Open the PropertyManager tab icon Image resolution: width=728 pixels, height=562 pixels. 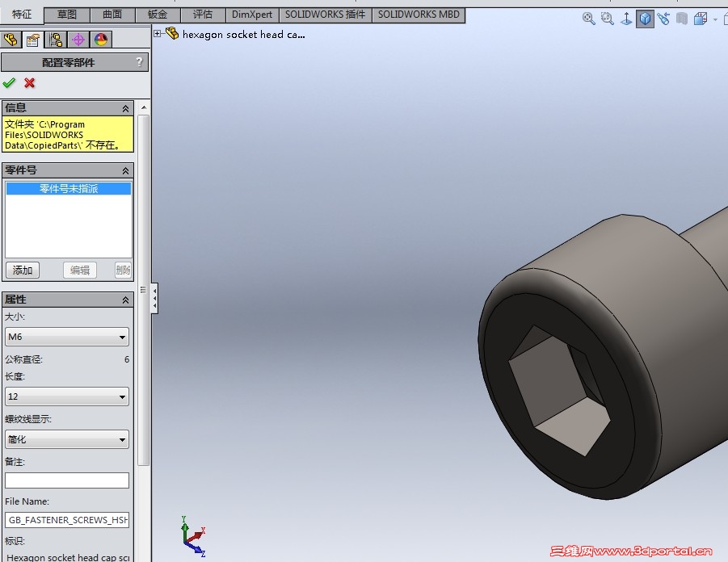33,40
